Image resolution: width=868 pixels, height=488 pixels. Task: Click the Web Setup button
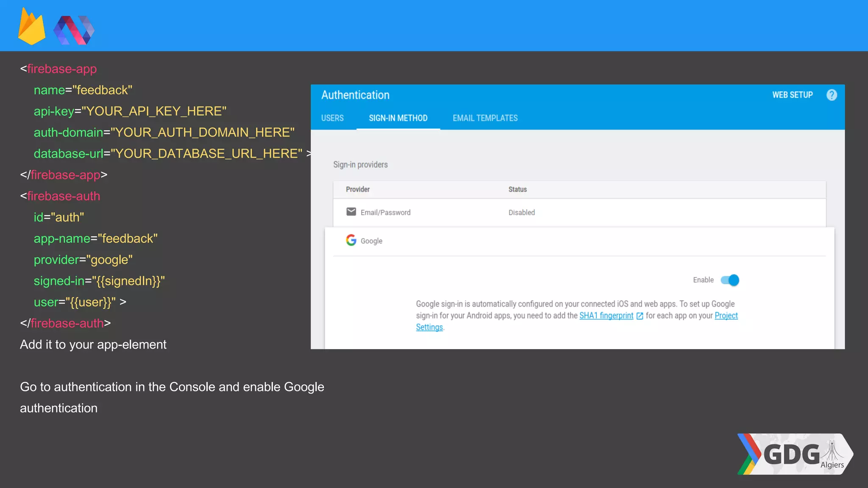(792, 95)
